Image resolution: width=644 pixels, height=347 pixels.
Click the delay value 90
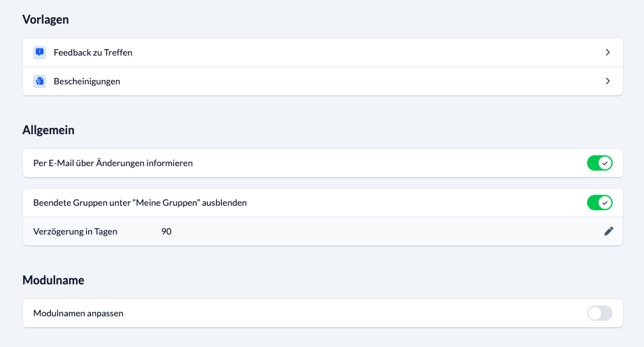[x=166, y=231]
